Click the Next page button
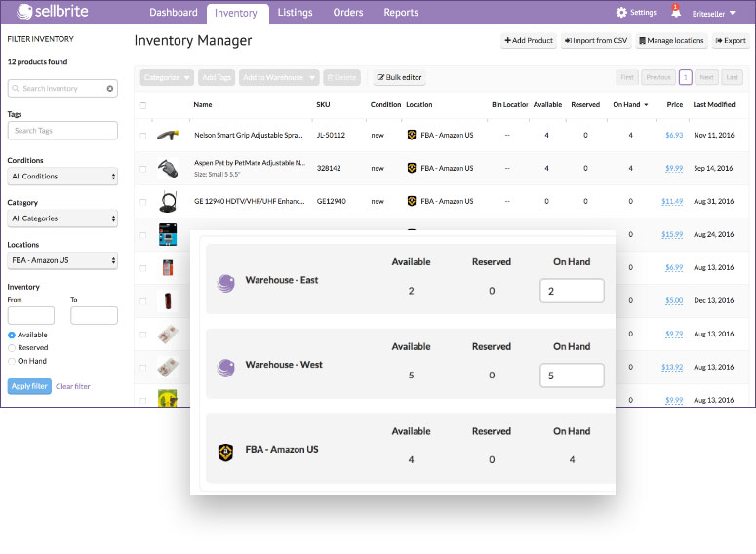This screenshot has width=756, height=554. [x=707, y=77]
